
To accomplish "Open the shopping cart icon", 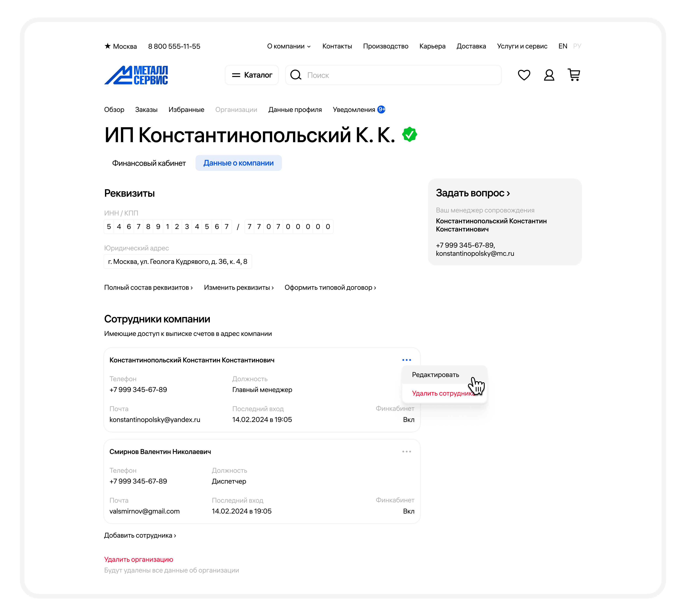I will (574, 75).
